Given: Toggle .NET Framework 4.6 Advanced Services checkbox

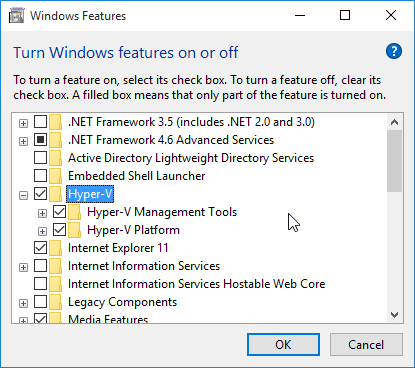Looking at the screenshot, I should [x=40, y=140].
